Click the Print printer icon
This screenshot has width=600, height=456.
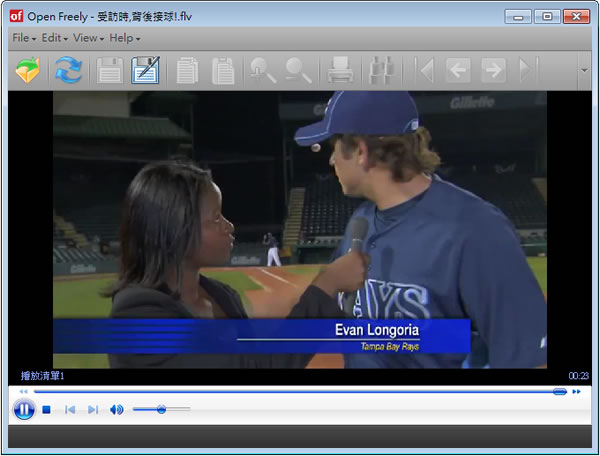tap(340, 70)
